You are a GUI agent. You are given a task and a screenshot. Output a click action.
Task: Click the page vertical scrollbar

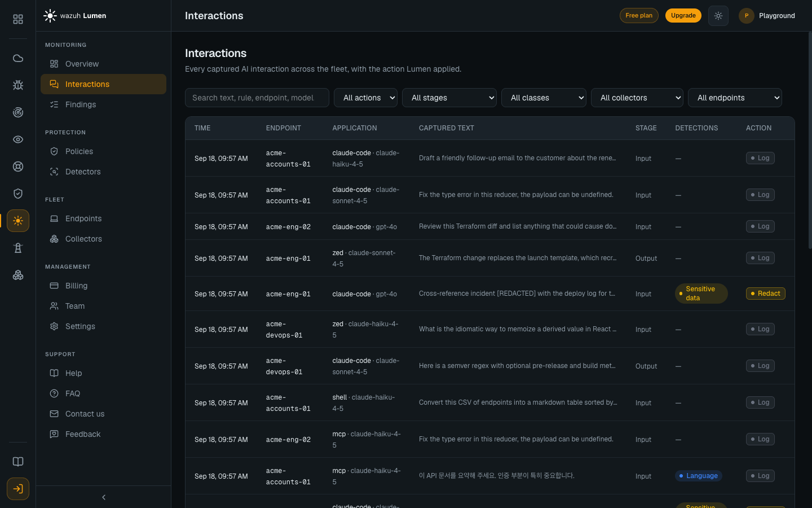point(810,140)
